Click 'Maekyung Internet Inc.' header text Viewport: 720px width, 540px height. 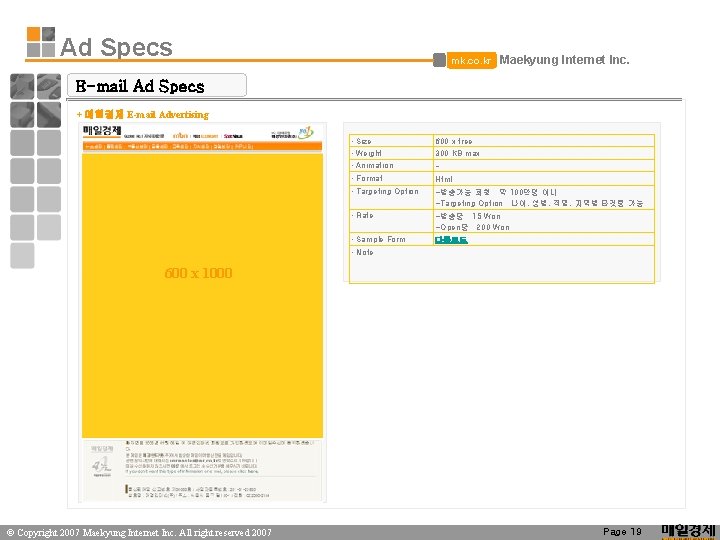point(564,60)
